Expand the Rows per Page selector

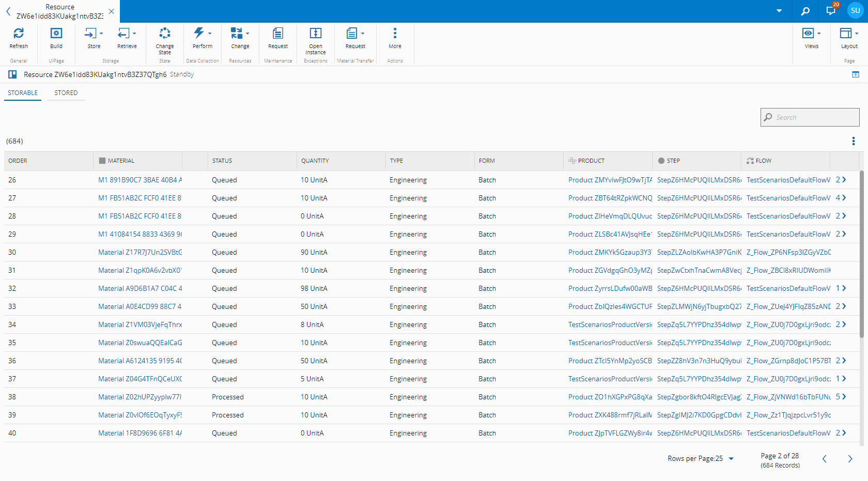coord(730,458)
